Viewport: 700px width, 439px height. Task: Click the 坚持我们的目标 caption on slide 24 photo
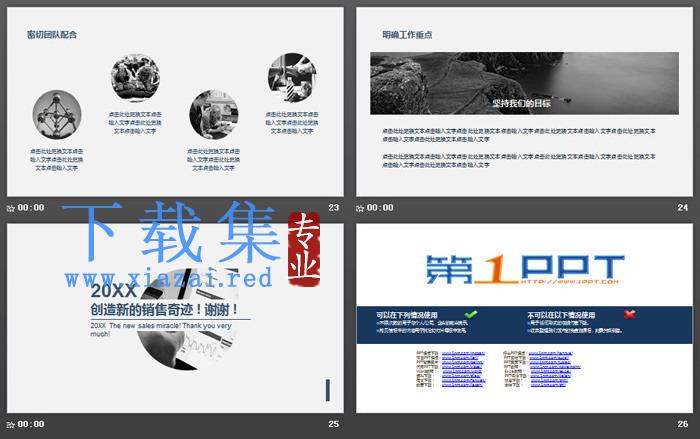coord(521,104)
